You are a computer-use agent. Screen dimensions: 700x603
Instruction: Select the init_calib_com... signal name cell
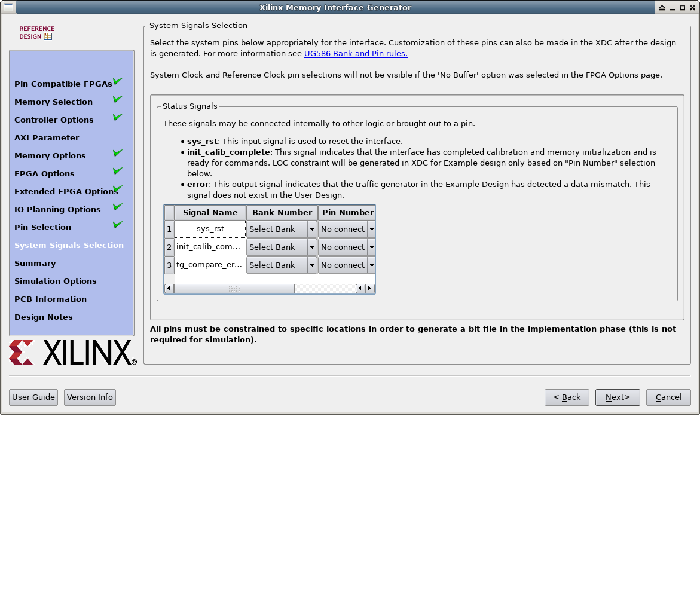pyautogui.click(x=210, y=247)
